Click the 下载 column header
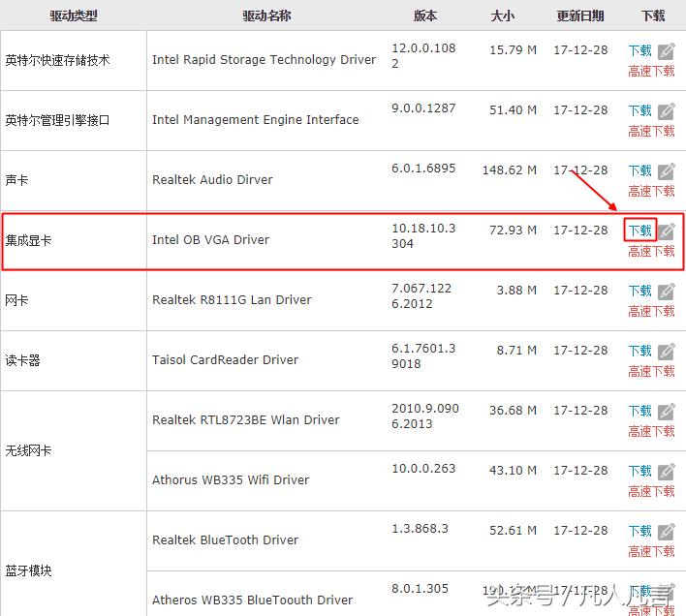The image size is (686, 616). [653, 15]
